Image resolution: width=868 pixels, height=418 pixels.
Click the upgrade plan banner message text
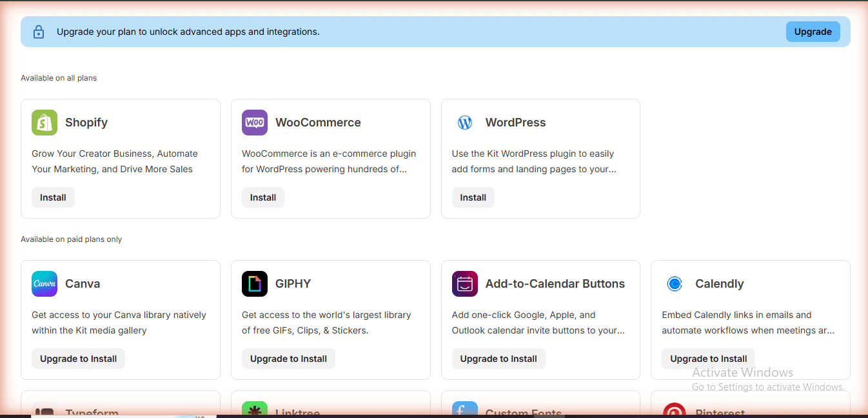(188, 32)
